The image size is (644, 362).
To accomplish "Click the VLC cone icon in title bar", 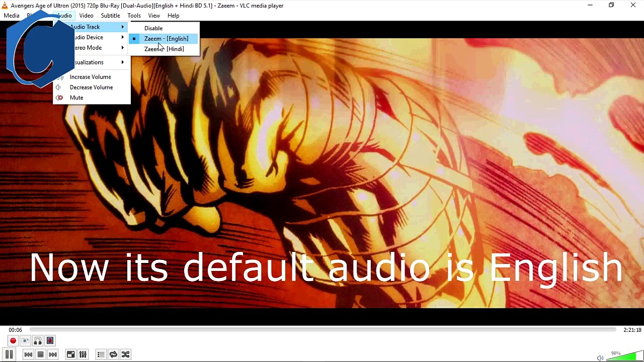I will (5, 6).
